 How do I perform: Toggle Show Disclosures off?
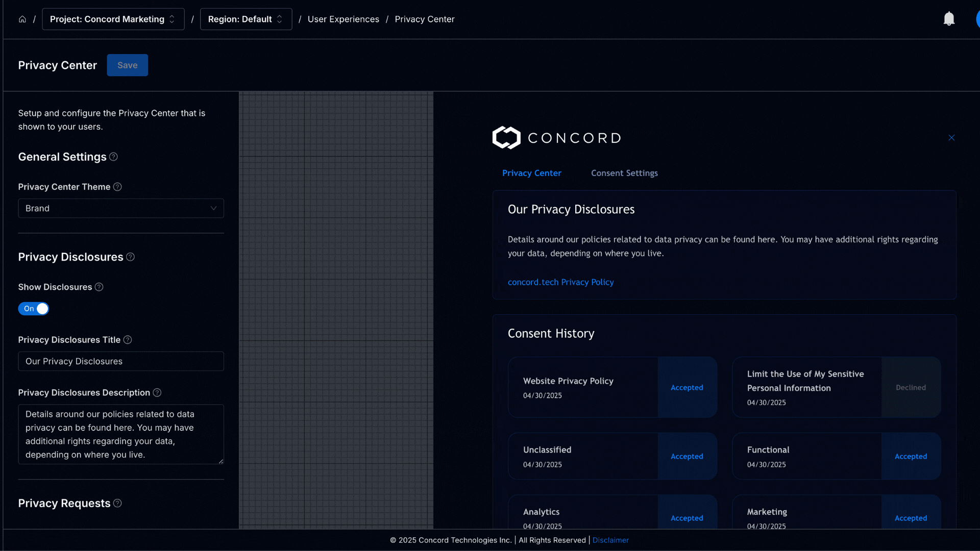34,309
